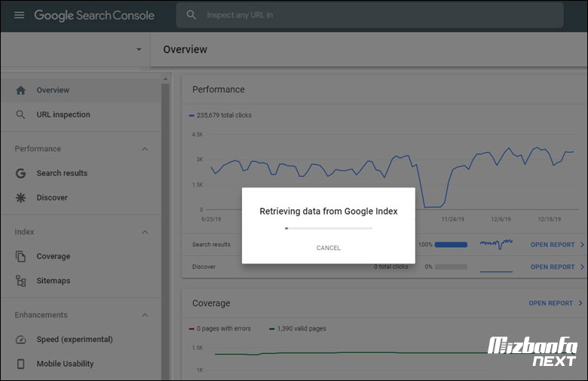Click the Speed gauge icon

[20, 340]
